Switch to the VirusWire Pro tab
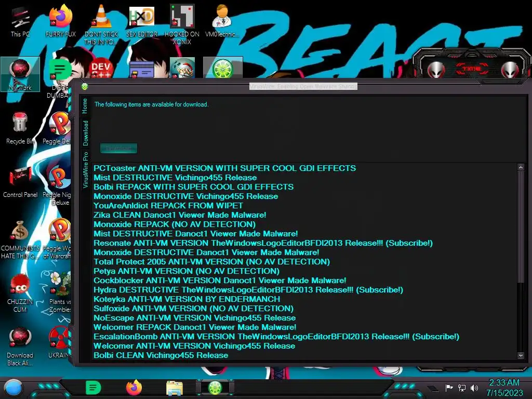The image size is (532, 399). (85, 170)
